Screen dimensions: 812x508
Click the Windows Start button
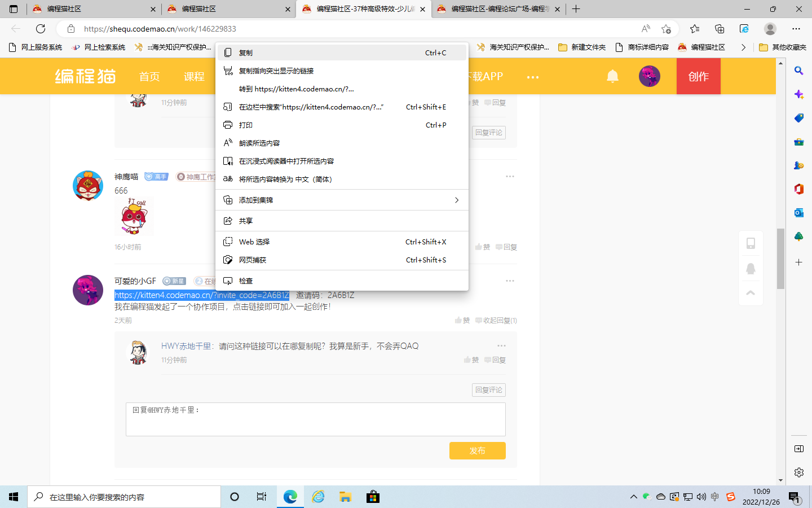[x=14, y=497]
